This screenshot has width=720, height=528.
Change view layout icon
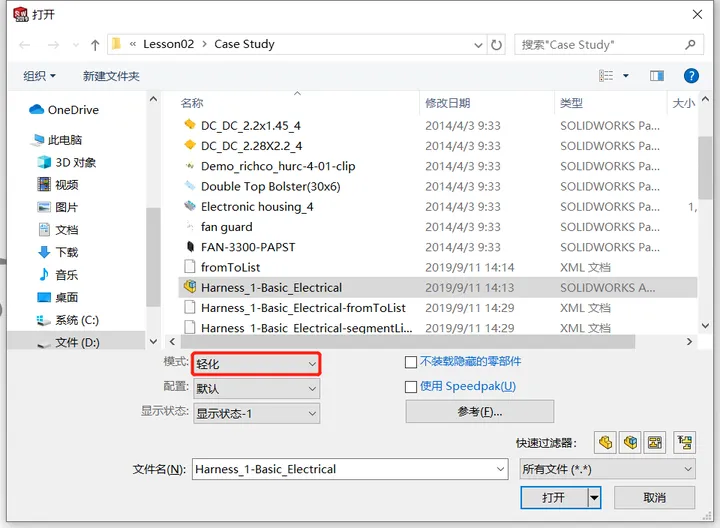click(x=606, y=76)
